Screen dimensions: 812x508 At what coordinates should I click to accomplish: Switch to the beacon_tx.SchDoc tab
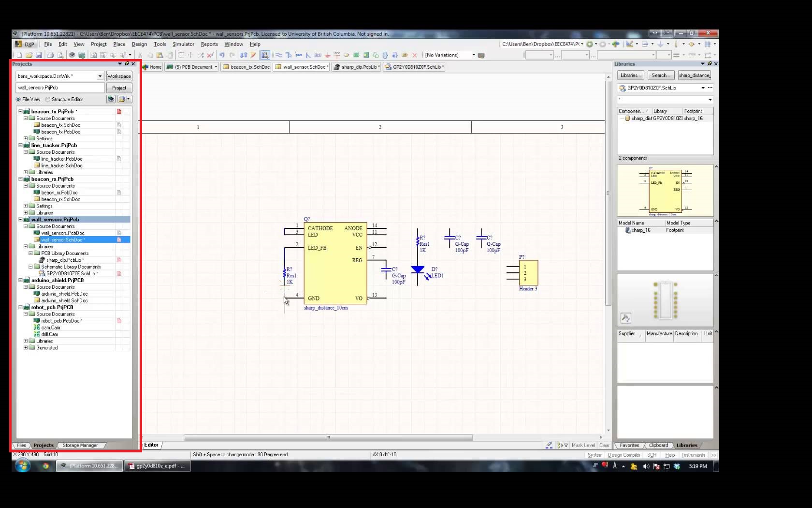246,67
